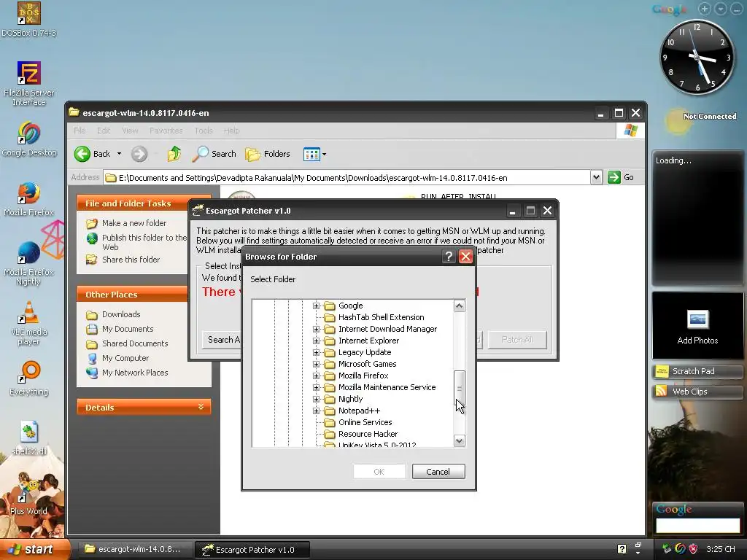
Task: Click Share this folder task
Action: pyautogui.click(x=131, y=260)
